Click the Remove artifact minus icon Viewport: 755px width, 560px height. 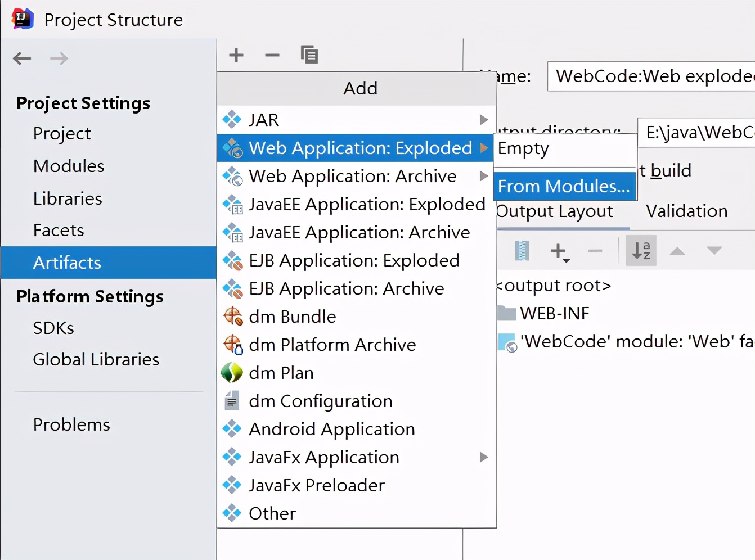click(x=272, y=55)
